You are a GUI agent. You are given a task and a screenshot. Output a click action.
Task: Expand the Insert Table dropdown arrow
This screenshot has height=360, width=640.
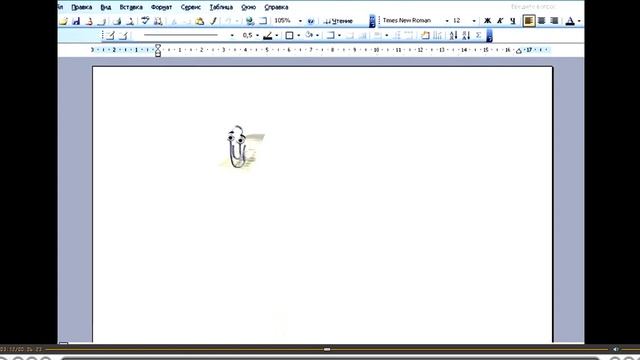tap(339, 36)
